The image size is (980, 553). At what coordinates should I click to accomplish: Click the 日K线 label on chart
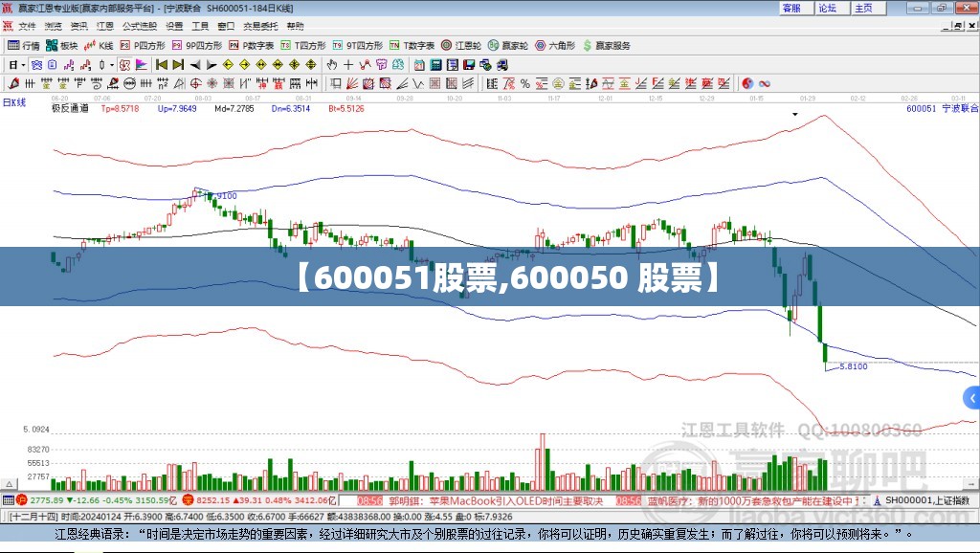[x=14, y=102]
